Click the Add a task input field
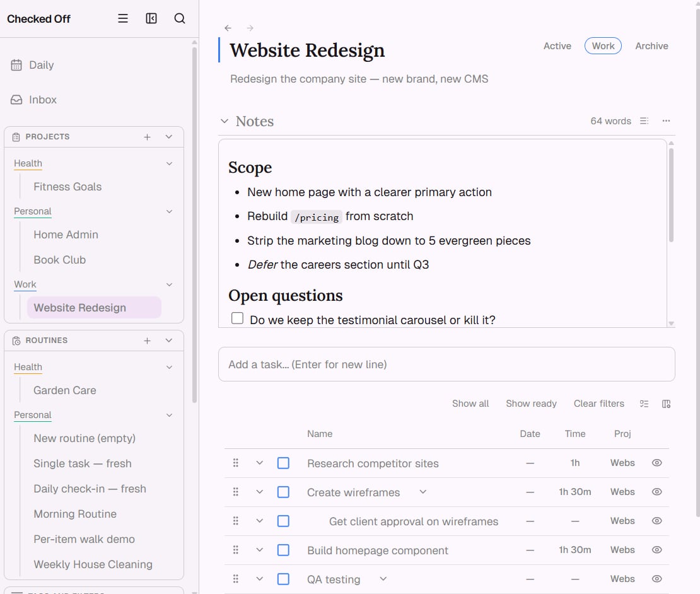The height and width of the screenshot is (594, 700). pos(446,364)
